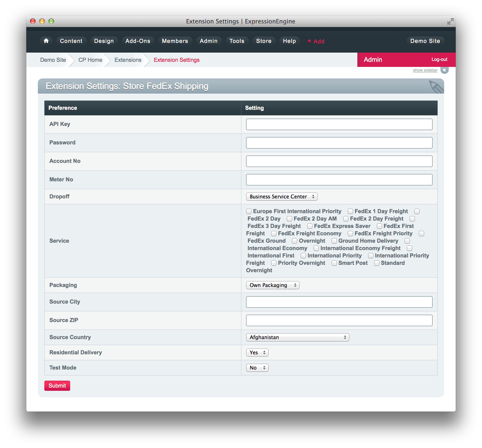
Task: Enable Smart Post checkbox
Action: coord(334,263)
